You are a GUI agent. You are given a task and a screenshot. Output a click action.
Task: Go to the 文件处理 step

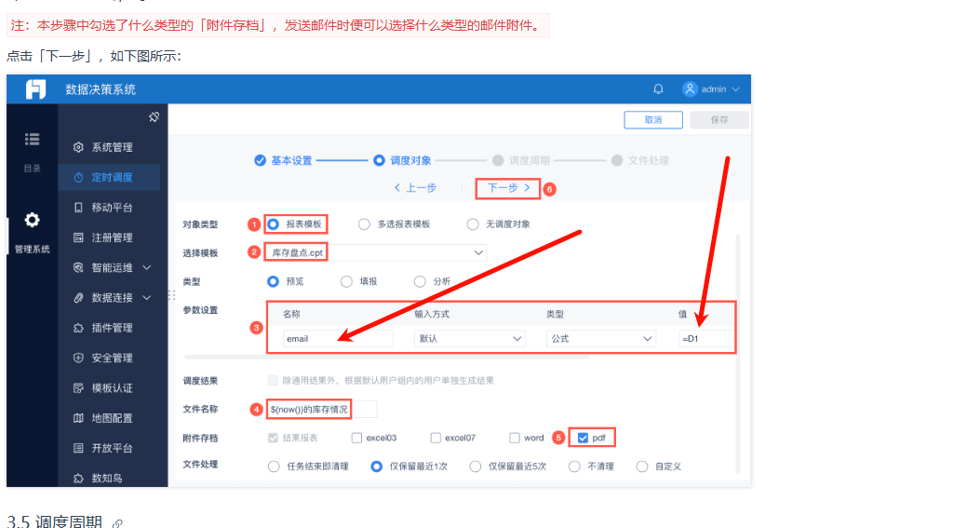click(x=640, y=161)
